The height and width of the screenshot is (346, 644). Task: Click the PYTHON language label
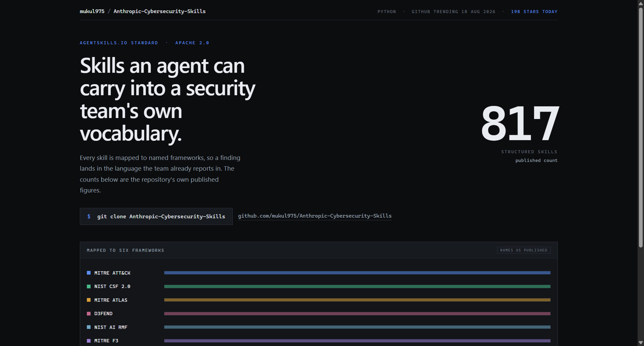(x=387, y=12)
